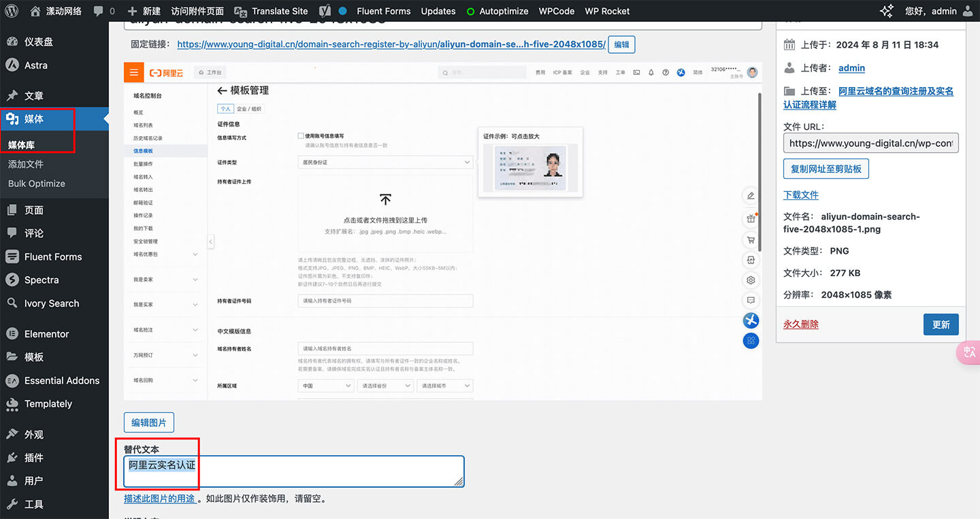Screen dimensions: 980x519
Task: Open WP Rocket in the admin bar
Action: point(607,11)
